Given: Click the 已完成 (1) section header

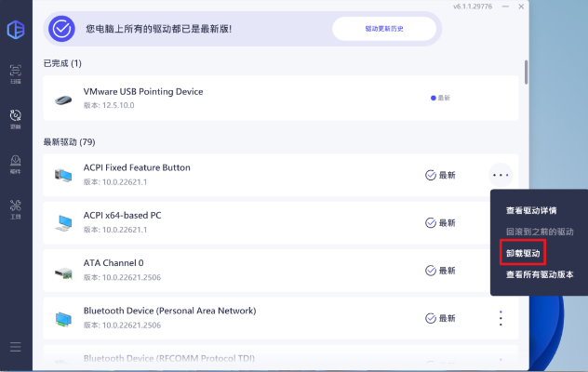Looking at the screenshot, I should (62, 63).
